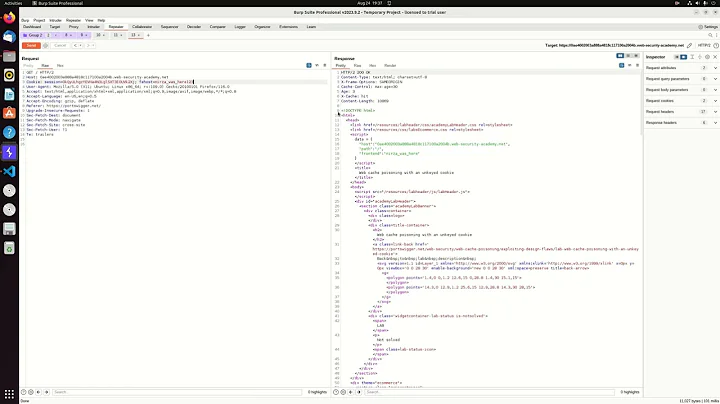Edit target with the pencil icon

coord(689,45)
